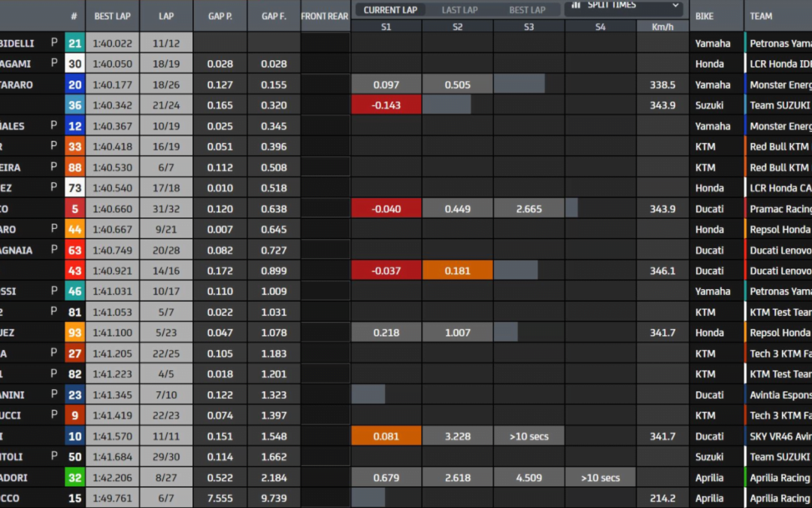Click the 346.1 speed value
The image size is (812, 508).
click(x=662, y=271)
